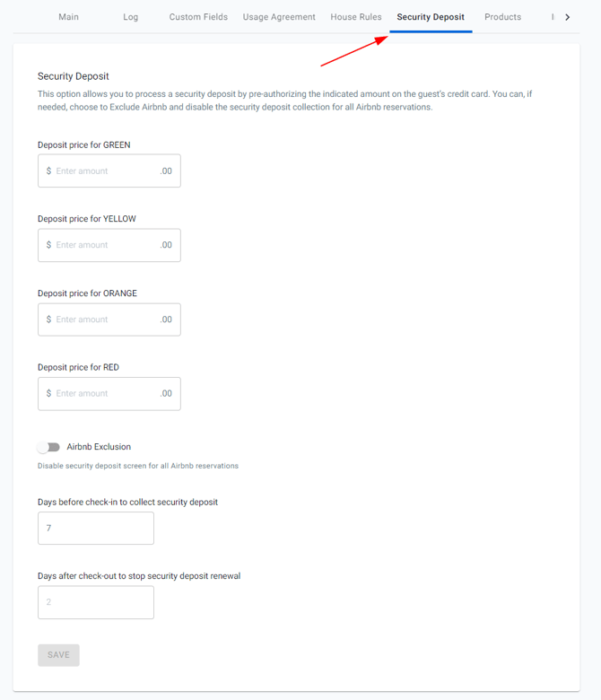Click the dollar sign icon in the YELLOW field
This screenshot has width=601, height=700.
(x=48, y=245)
